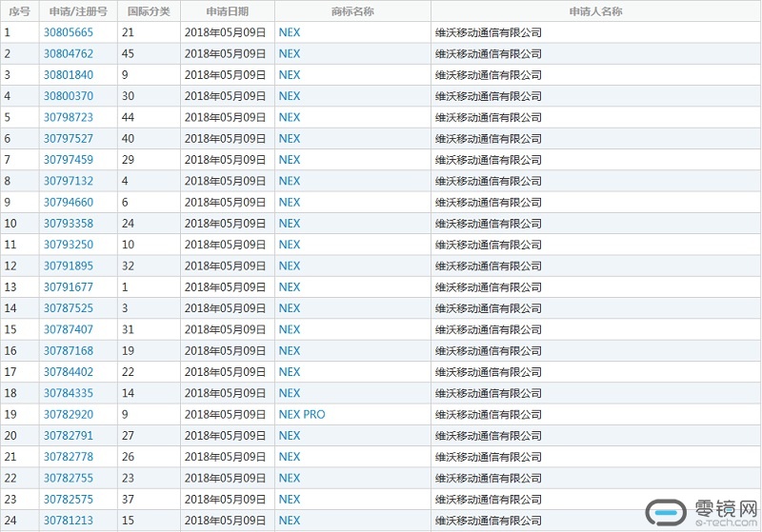The width and height of the screenshot is (762, 532).
Task: Select sequence number 8 cell
Action: (19, 181)
